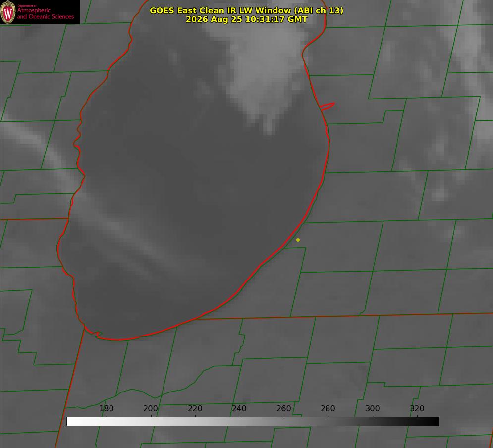Click the mid-gray center of the colorbar
Screen dimensions: 493x448
click(x=253, y=421)
